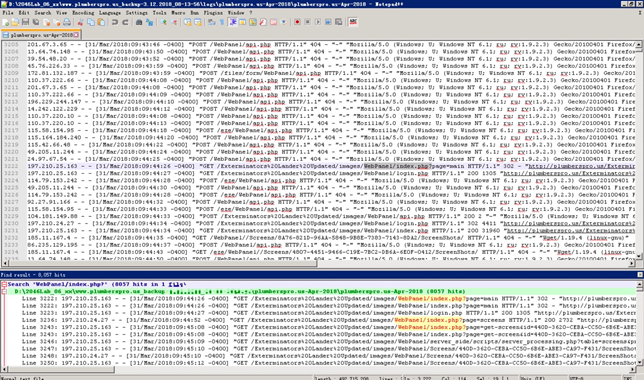Toggle Show All Characters paragraph icon
The width and height of the screenshot is (644, 380).
222,22
